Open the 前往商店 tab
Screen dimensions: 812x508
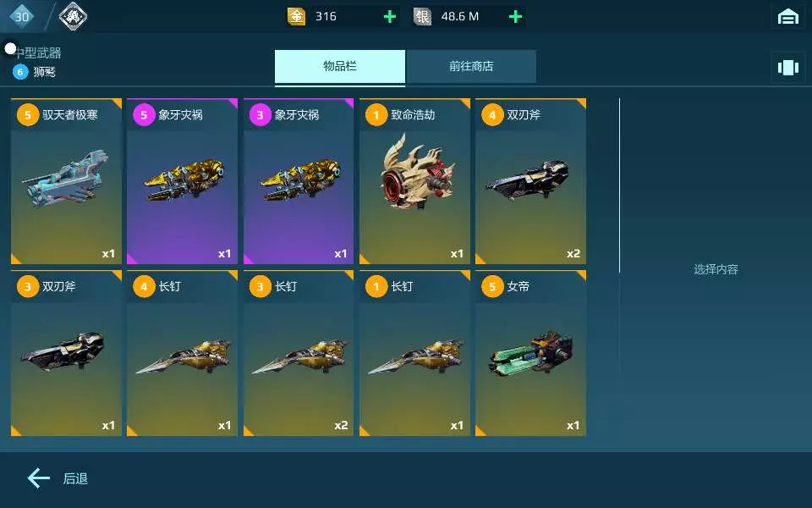pos(471,66)
